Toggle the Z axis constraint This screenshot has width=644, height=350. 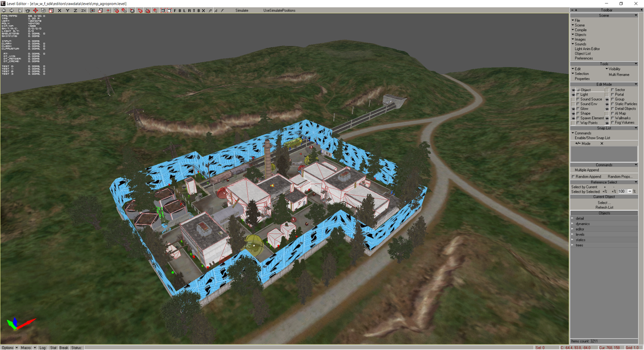point(75,10)
